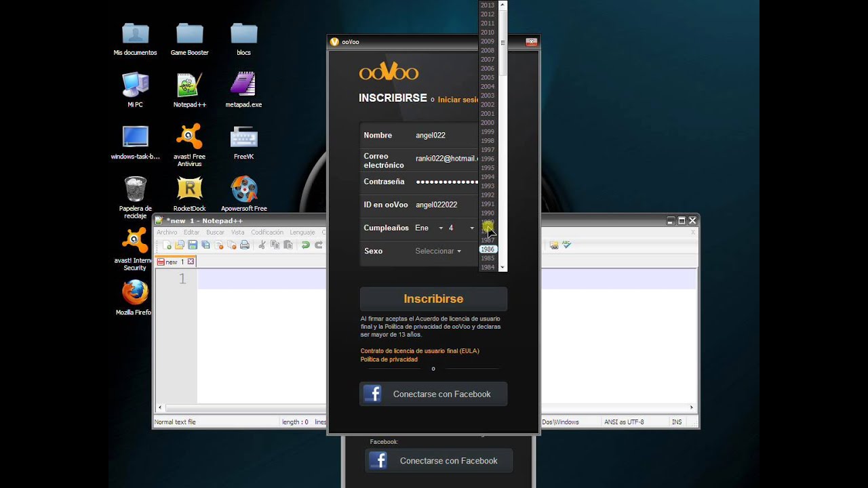
Task: Choose 1986 in the year list
Action: point(488,249)
